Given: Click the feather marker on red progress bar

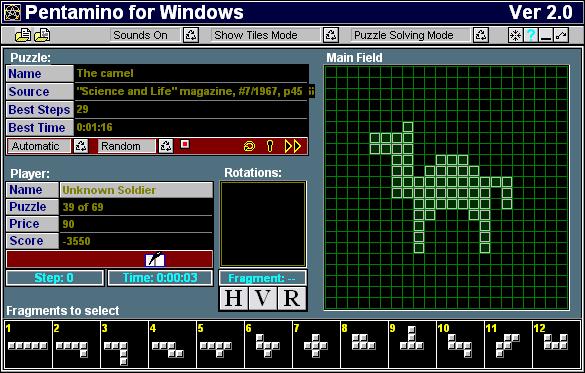Looking at the screenshot, I should click(x=155, y=259).
